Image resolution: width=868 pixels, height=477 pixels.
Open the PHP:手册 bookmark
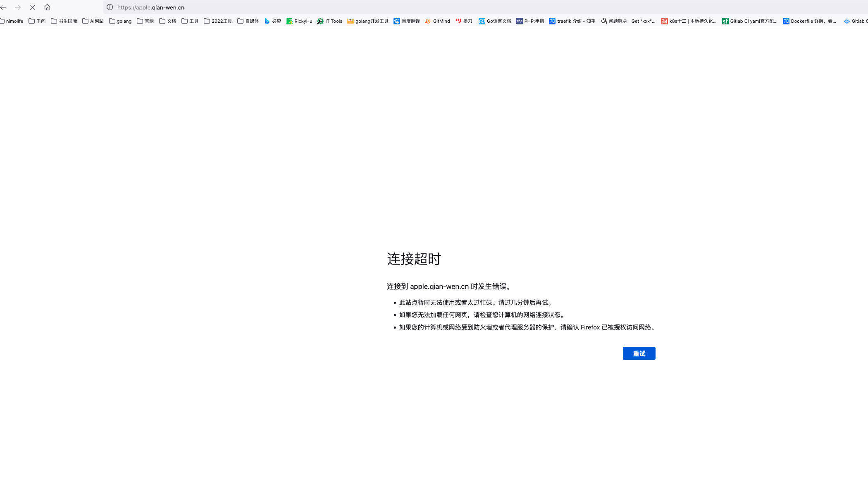(530, 21)
